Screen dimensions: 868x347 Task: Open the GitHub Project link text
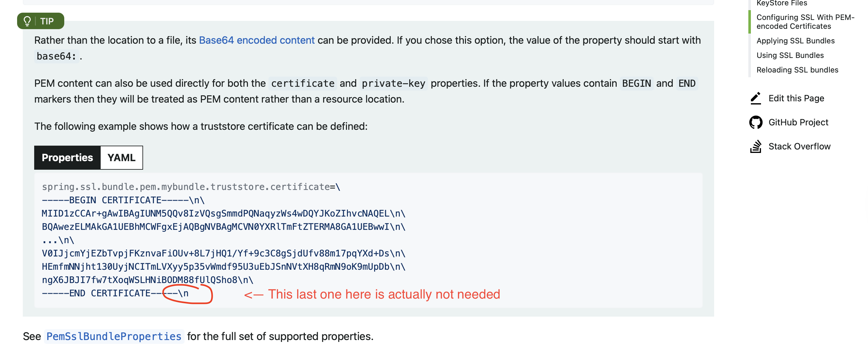(798, 122)
